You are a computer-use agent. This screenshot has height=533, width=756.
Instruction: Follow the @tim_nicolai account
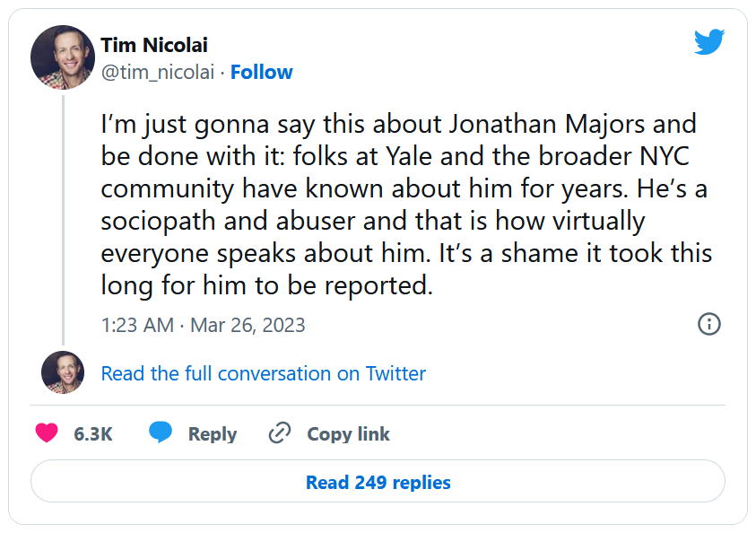[261, 73]
